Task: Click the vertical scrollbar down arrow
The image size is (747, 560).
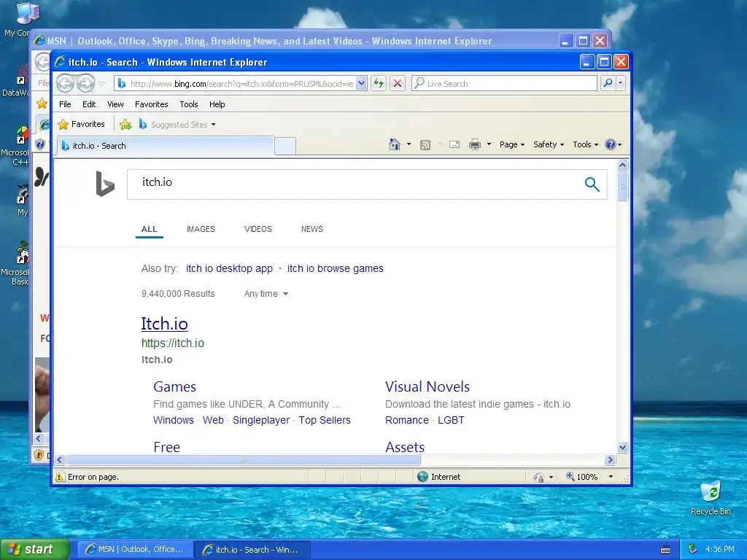Action: click(622, 447)
